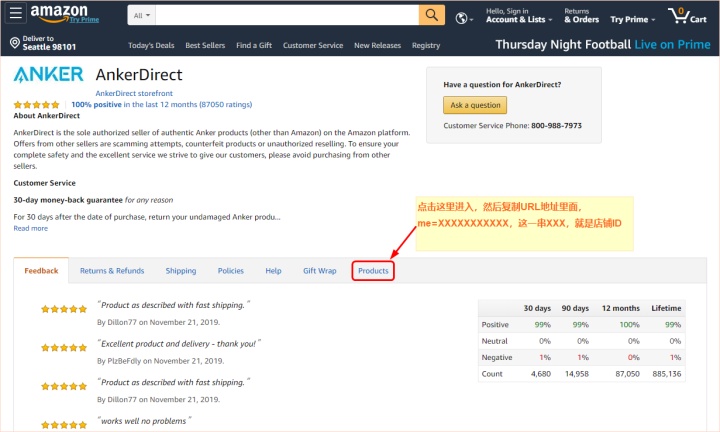
Task: Click phone number 800-988-7973
Action: coord(556,125)
